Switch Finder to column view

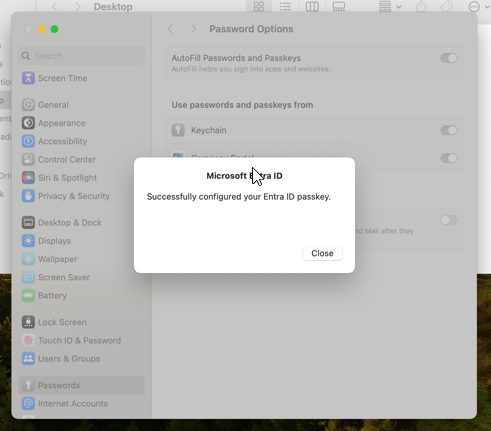click(x=312, y=7)
